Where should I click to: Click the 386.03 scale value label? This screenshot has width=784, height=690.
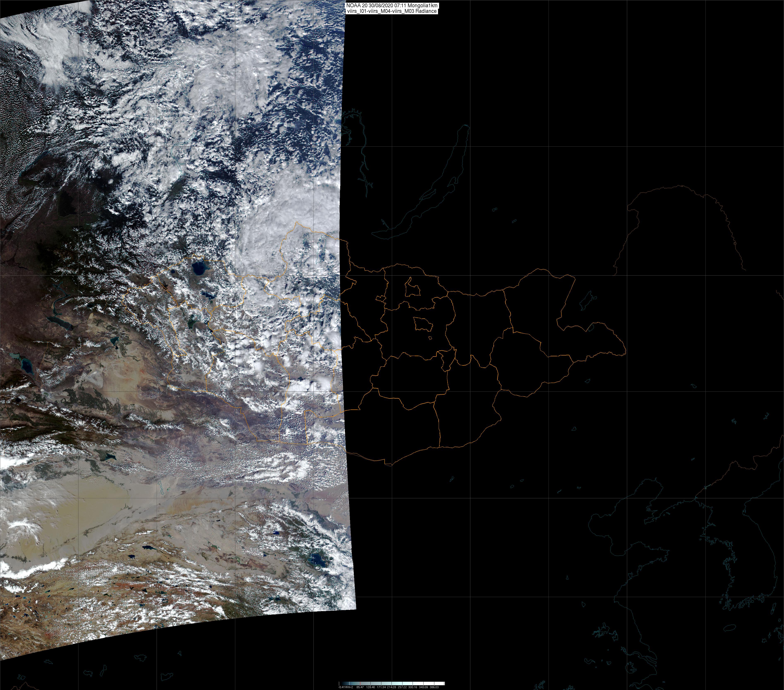pyautogui.click(x=434, y=687)
